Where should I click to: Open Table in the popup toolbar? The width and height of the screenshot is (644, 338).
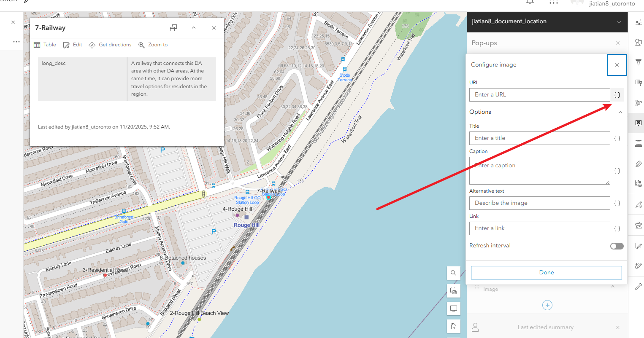click(45, 45)
